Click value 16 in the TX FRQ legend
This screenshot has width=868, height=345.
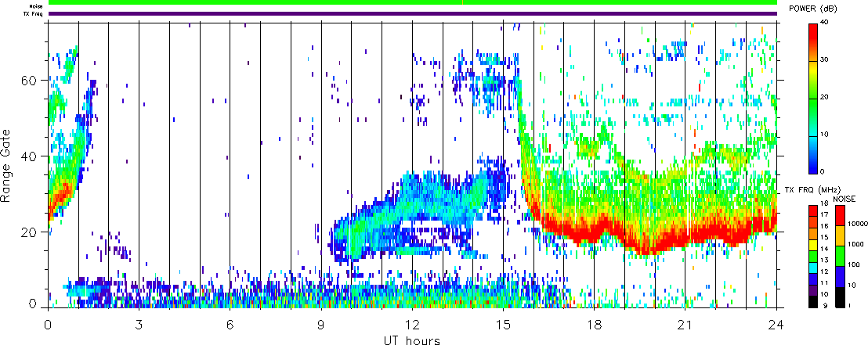pos(824,226)
